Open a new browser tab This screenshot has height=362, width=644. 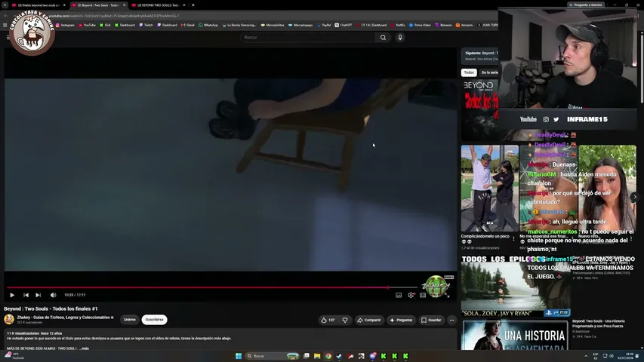click(193, 5)
